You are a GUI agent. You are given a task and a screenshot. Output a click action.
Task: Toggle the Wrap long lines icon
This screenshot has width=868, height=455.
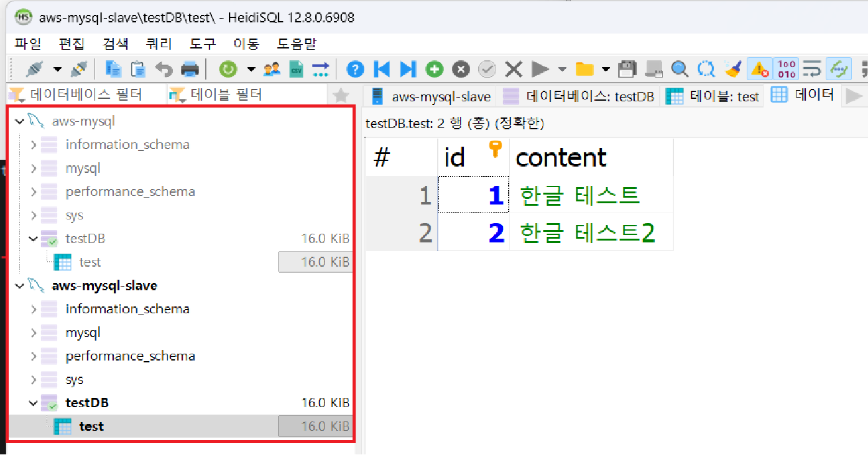[x=811, y=68]
